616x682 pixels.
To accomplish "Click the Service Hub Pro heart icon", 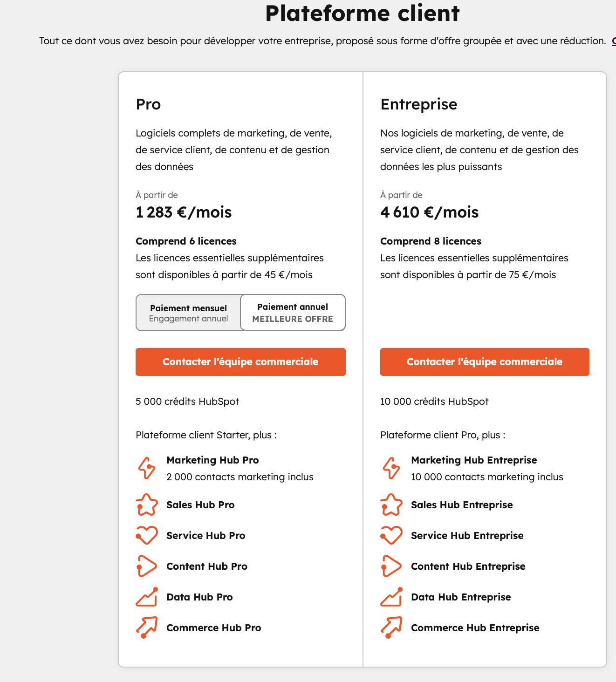I will pos(147,536).
